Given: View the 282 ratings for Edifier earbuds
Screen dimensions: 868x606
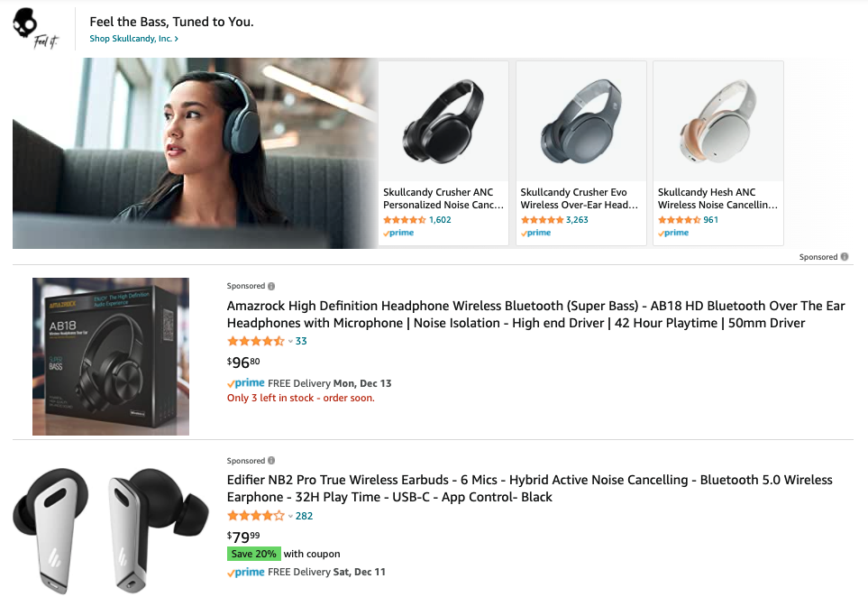Looking at the screenshot, I should pos(304,517).
